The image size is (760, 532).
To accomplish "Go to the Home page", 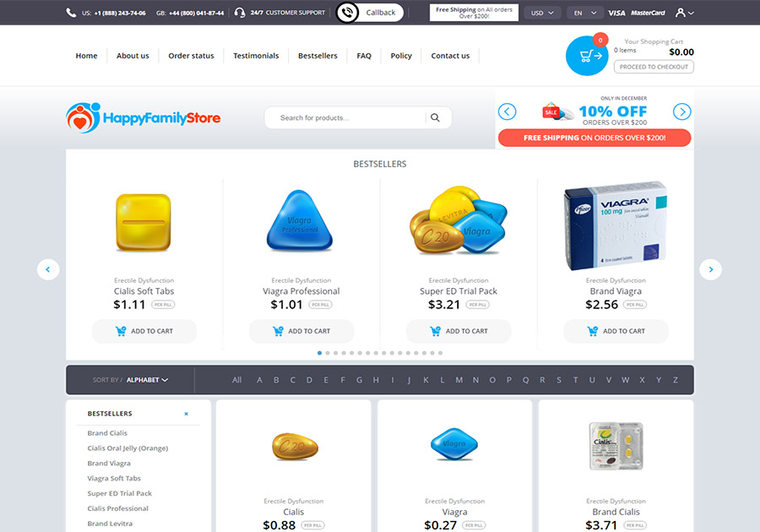I will click(x=86, y=56).
